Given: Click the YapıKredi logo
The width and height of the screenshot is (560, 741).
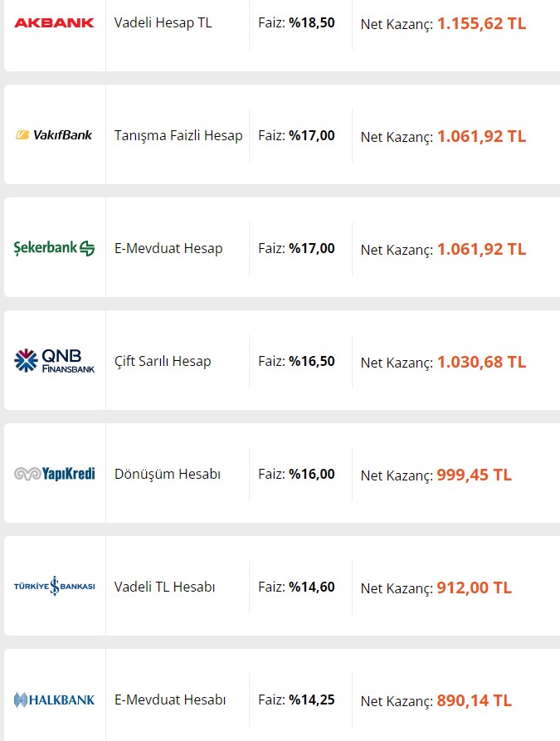Looking at the screenshot, I should 55,474.
